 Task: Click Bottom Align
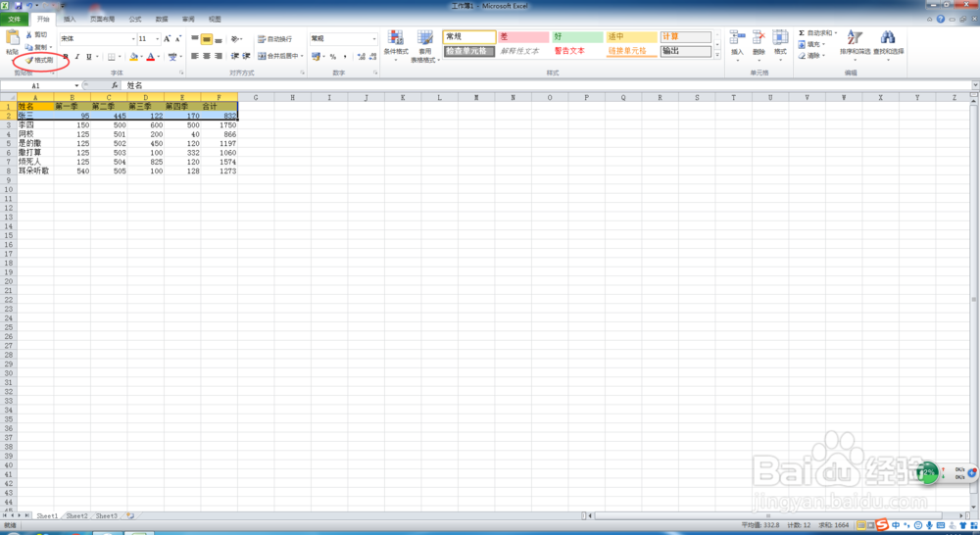(219, 39)
